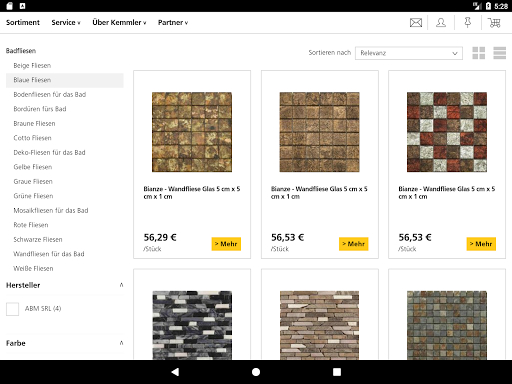This screenshot has width=512, height=384.
Task: Open the pin wishlist icon
Action: 468,23
